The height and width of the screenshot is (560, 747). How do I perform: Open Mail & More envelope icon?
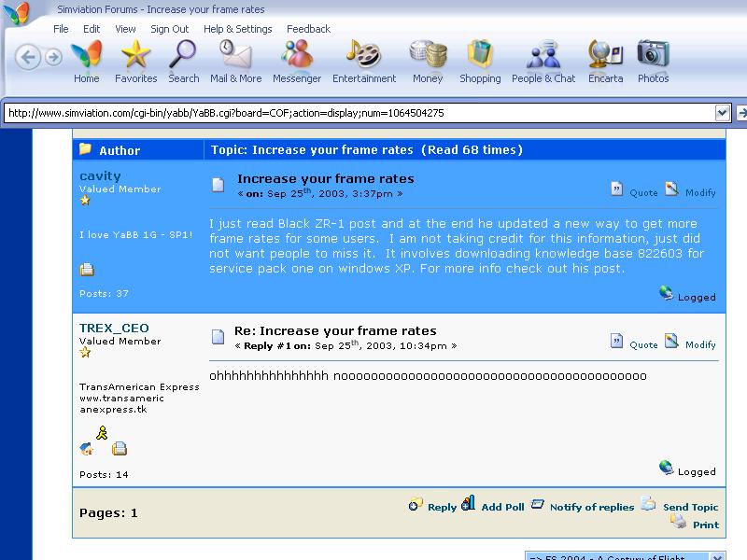pyautogui.click(x=235, y=54)
